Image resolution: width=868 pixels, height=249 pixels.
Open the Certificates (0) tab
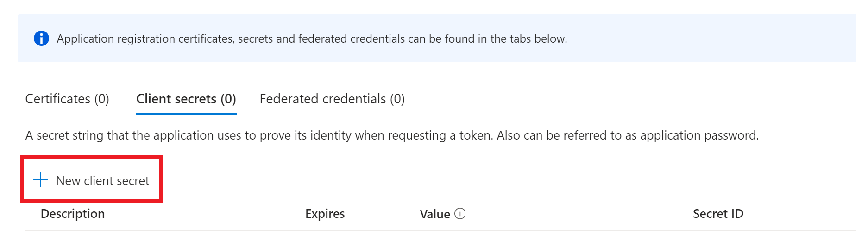coord(67,99)
